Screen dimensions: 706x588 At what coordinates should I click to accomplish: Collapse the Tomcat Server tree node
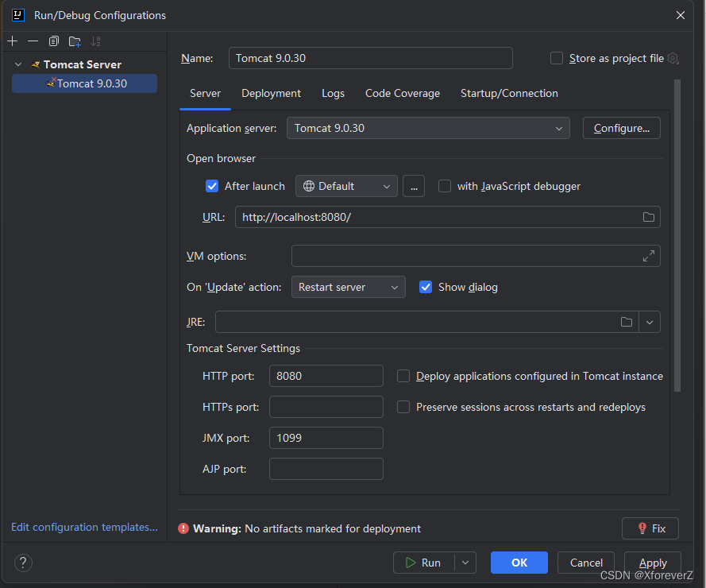(x=18, y=64)
